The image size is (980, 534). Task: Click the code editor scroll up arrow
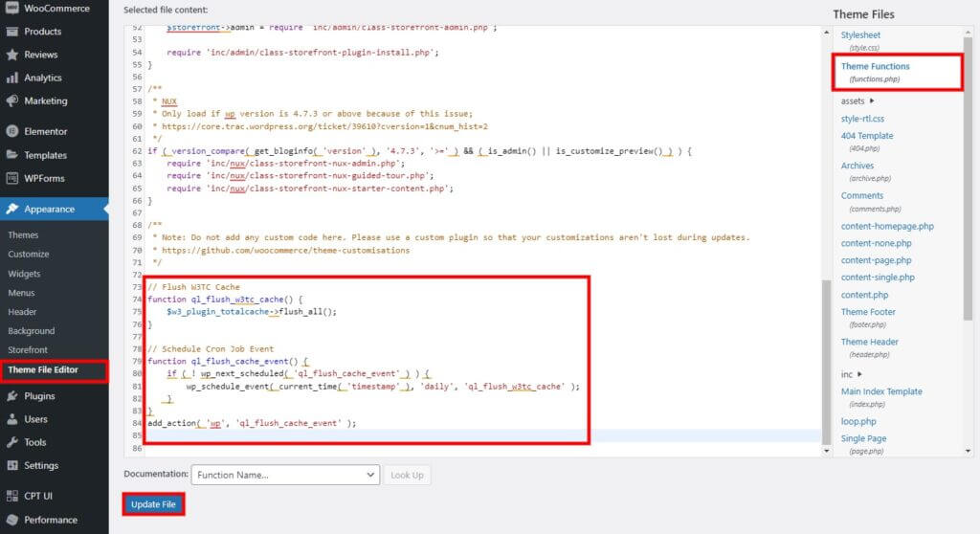coord(826,32)
